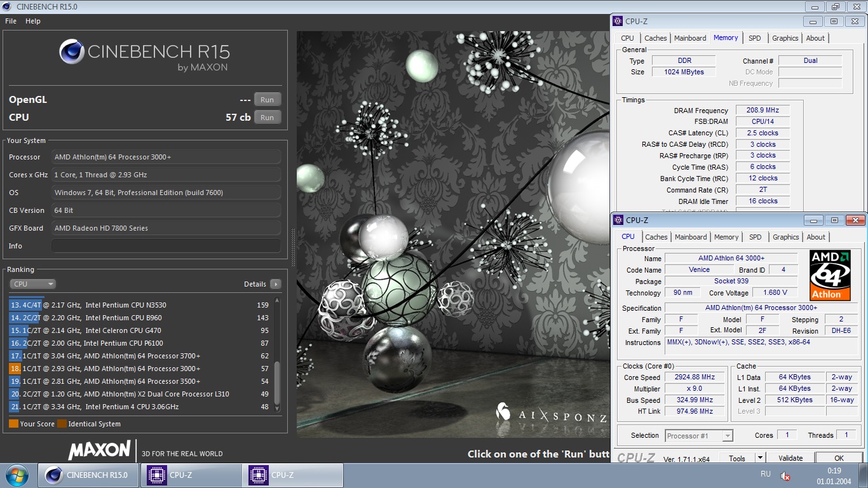Select highlighted ranking row Athlon 64 3000+
868x488 pixels.
coord(140,369)
